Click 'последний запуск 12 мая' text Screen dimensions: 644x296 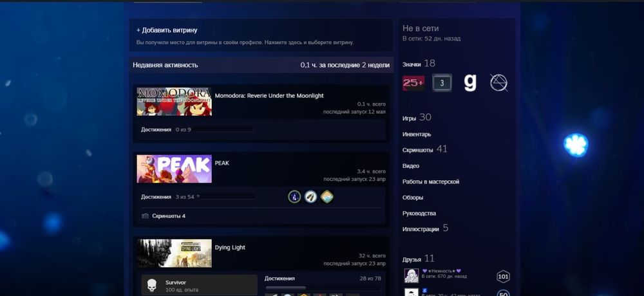tap(354, 112)
